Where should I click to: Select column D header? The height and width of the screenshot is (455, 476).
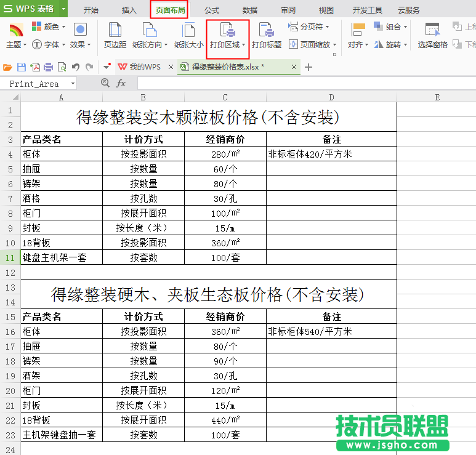click(331, 97)
